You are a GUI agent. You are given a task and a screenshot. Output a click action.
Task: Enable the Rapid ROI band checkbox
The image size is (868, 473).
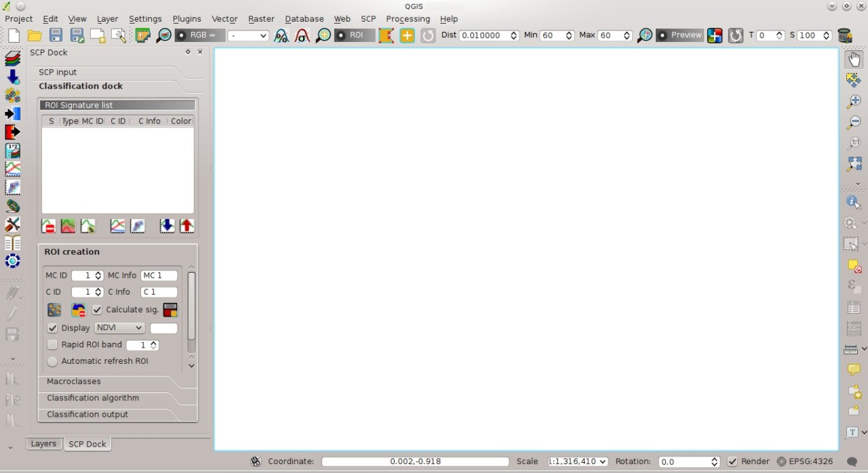[52, 345]
